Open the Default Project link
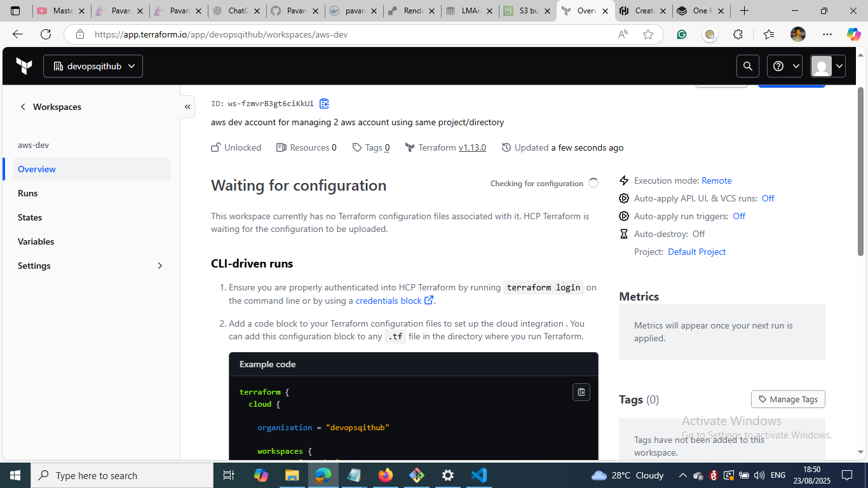The height and width of the screenshot is (488, 868). point(696,252)
